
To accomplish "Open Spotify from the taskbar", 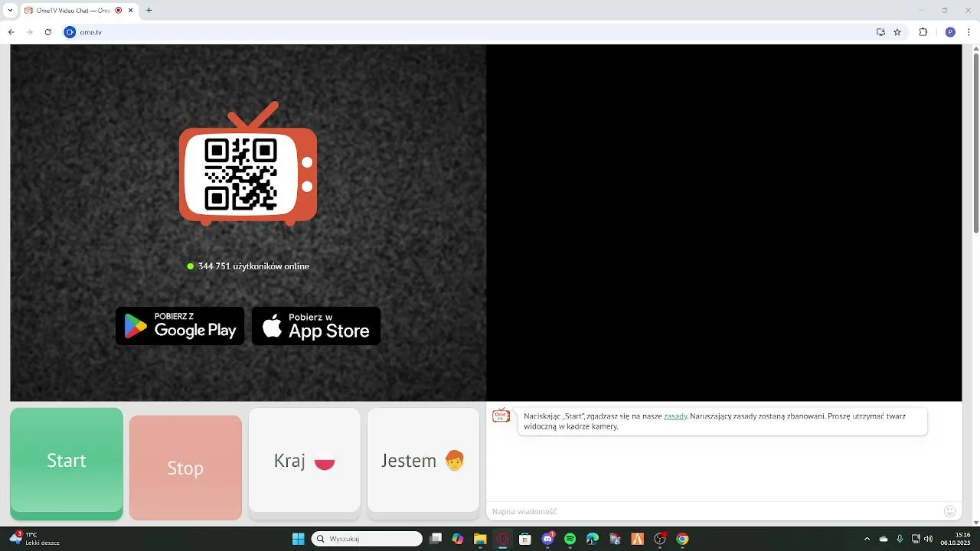I will (570, 539).
